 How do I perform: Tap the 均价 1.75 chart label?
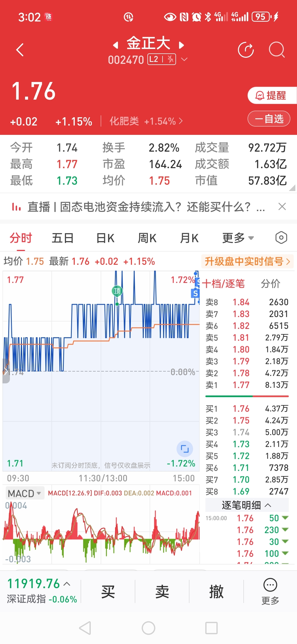pos(24,261)
